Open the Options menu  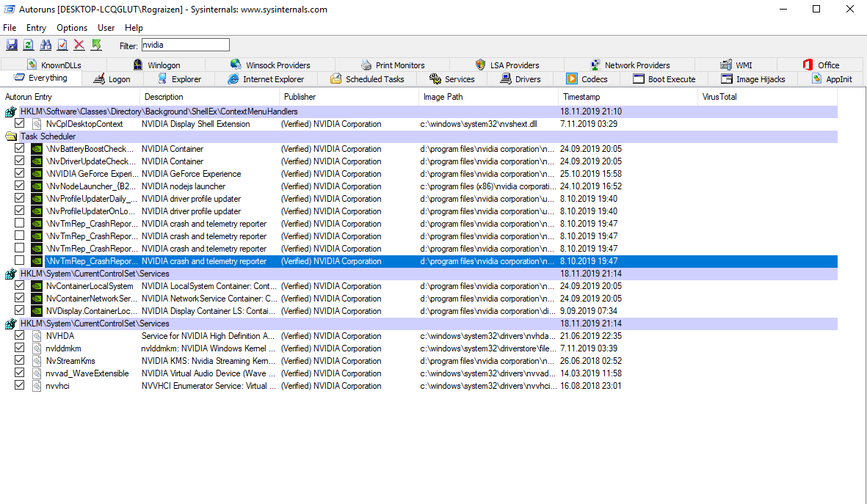click(72, 28)
